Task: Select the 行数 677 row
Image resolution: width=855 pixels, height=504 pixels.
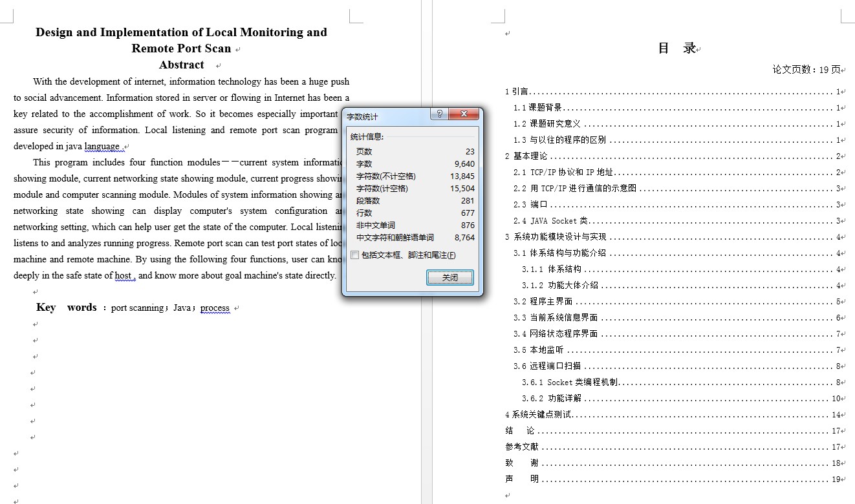Action: pos(415,213)
